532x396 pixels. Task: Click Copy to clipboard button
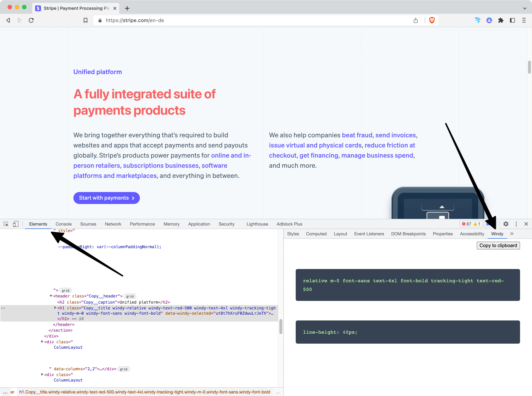pos(498,245)
